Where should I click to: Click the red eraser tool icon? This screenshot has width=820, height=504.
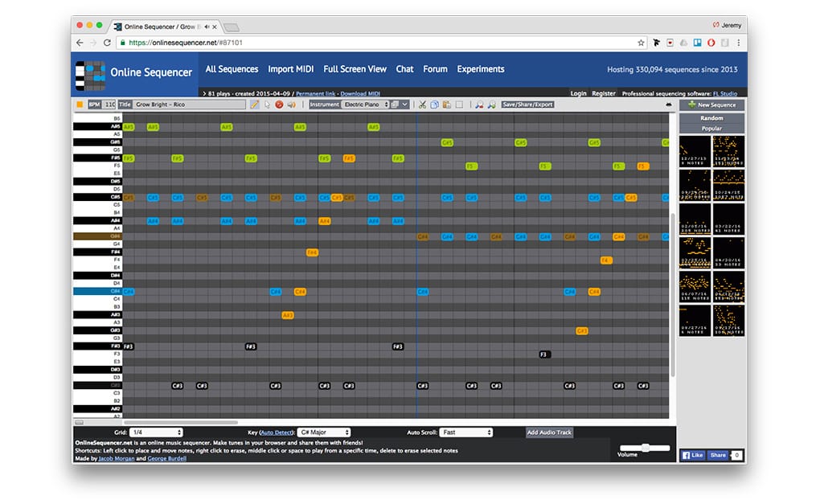pyautogui.click(x=279, y=104)
